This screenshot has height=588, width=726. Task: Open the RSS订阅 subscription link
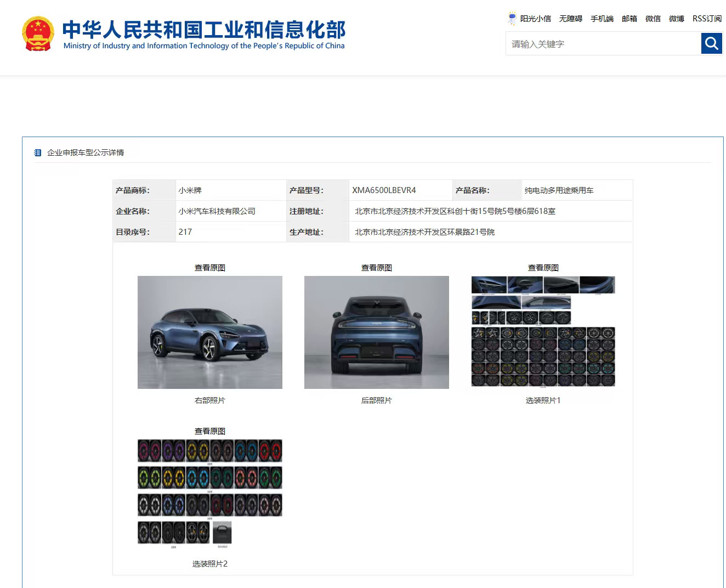click(x=706, y=19)
